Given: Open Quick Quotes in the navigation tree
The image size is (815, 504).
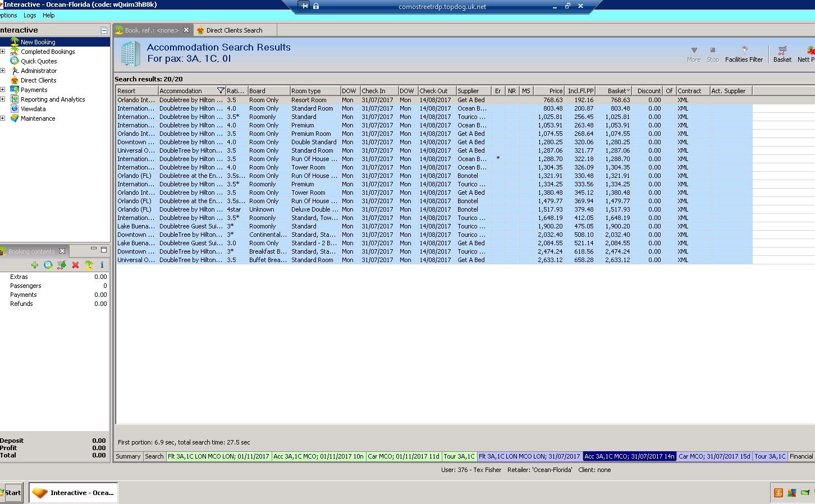Looking at the screenshot, I should click(39, 61).
